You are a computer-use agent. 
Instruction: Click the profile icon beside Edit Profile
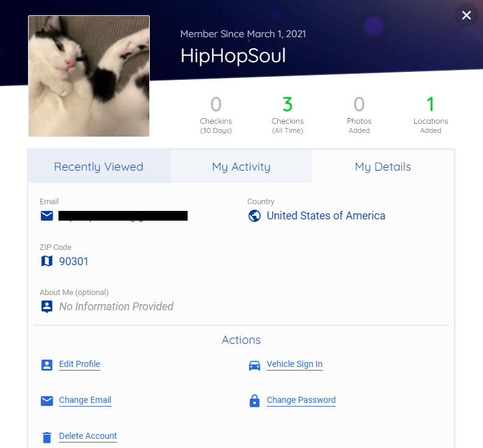point(47,365)
